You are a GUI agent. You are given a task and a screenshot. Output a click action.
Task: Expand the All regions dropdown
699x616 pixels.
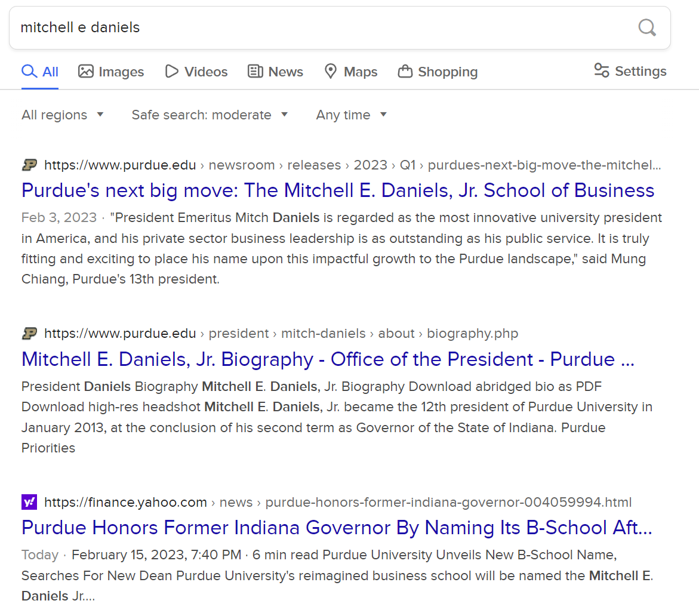coord(63,115)
